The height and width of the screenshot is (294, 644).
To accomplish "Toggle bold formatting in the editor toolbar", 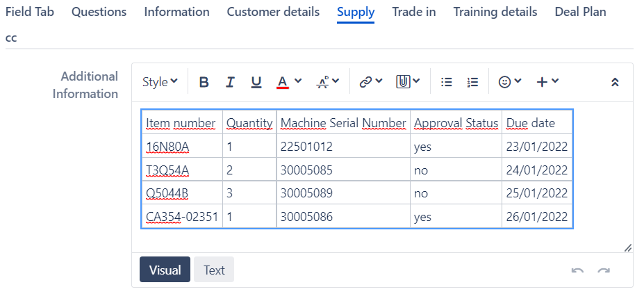I will (x=204, y=82).
